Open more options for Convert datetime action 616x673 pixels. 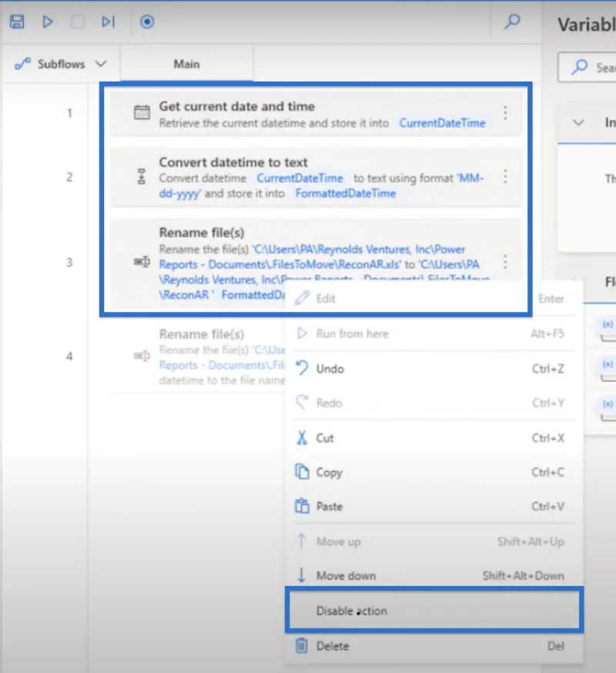(505, 176)
